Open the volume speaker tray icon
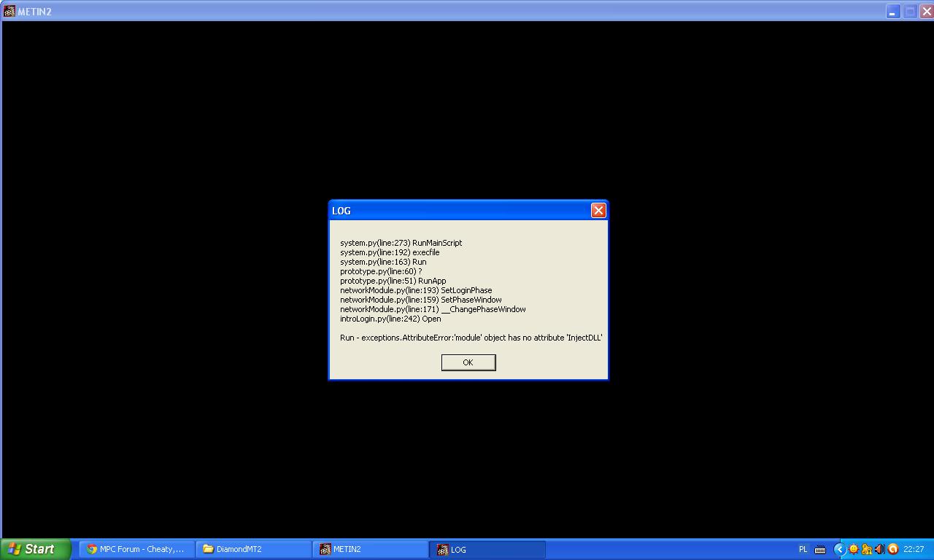 tap(879, 549)
